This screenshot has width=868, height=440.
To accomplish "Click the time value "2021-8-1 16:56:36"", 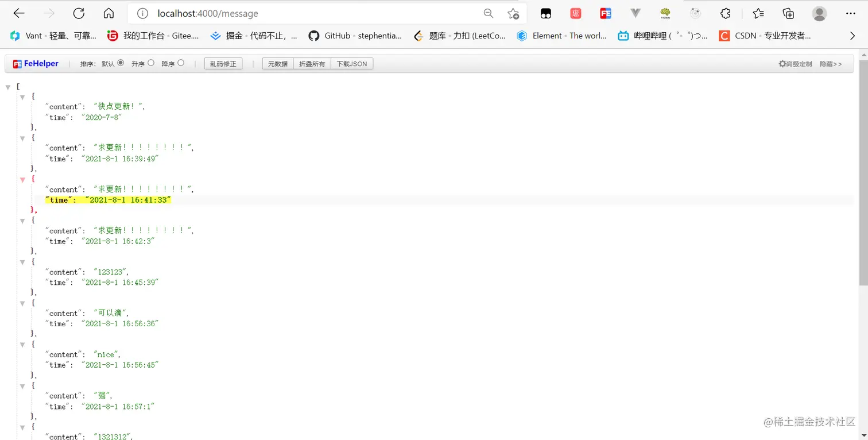I will coord(120,324).
